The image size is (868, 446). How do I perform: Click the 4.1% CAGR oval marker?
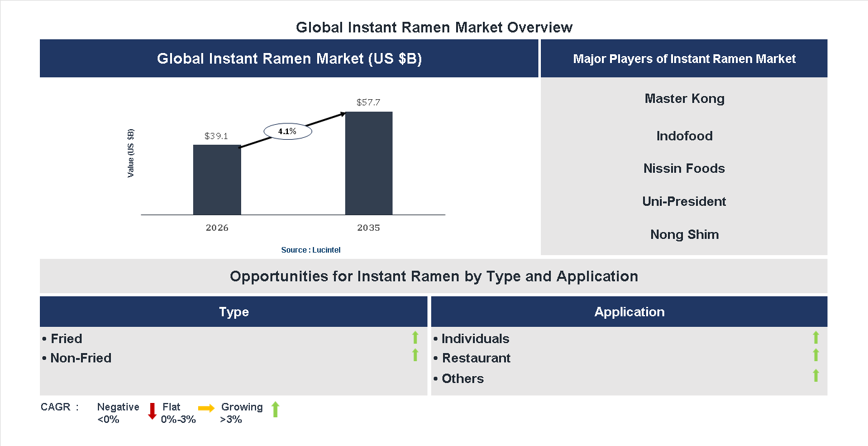coord(287,131)
